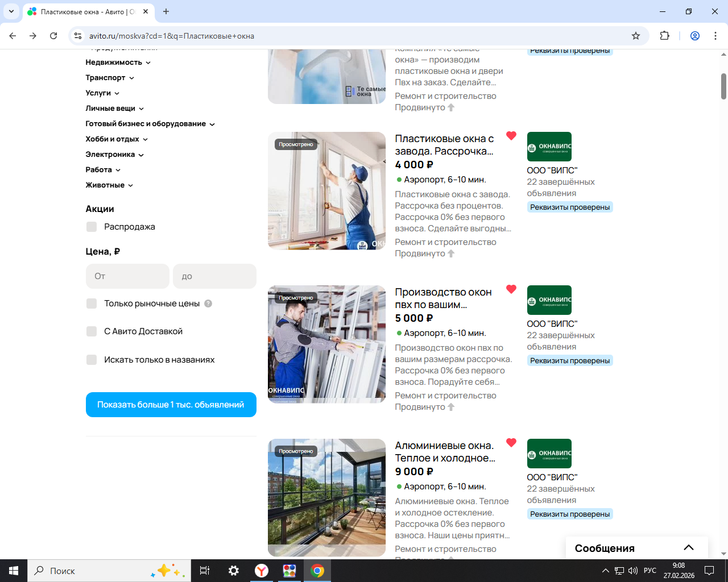
Task: Go back to the previous page
Action: click(13, 36)
